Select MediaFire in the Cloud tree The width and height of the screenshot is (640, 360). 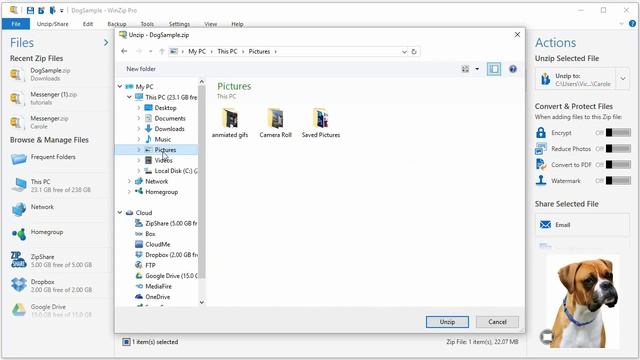click(153, 287)
